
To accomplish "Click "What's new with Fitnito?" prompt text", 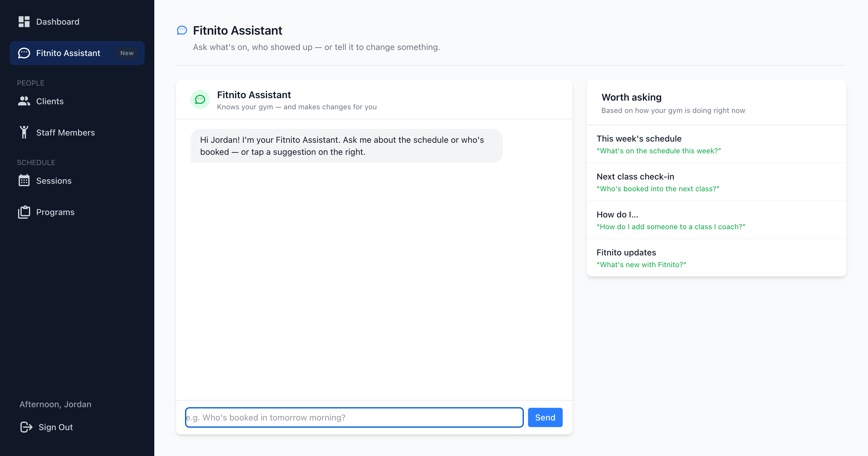I will [641, 265].
